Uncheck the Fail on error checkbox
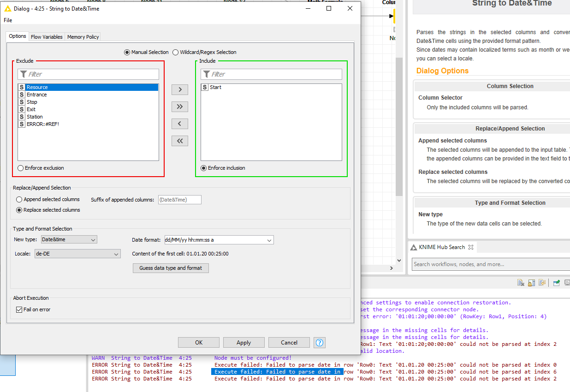Viewport: 570px width, 392px height. (19, 309)
